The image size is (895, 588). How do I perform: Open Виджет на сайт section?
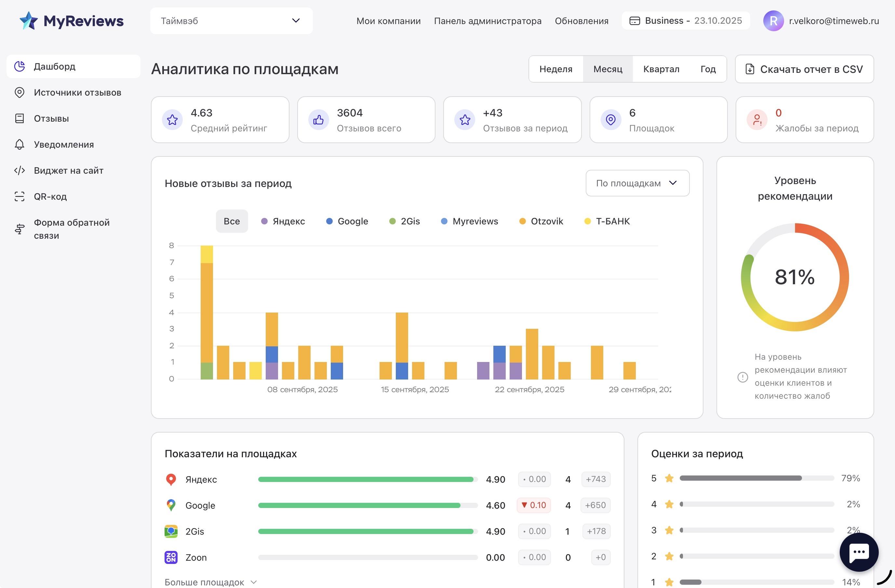[x=68, y=170]
